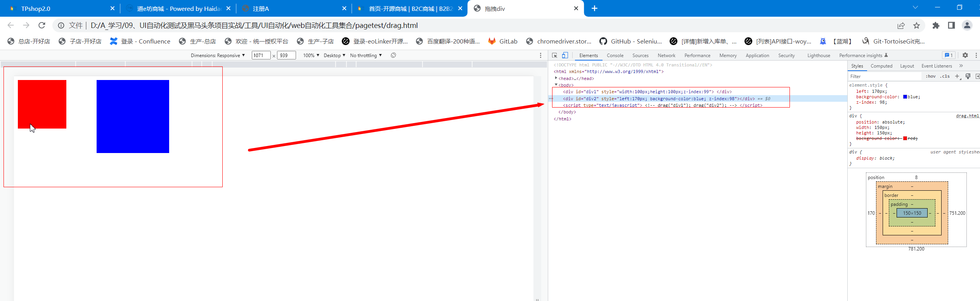The height and width of the screenshot is (301, 980).
Task: Open the Performance panel tab
Action: pos(697,56)
